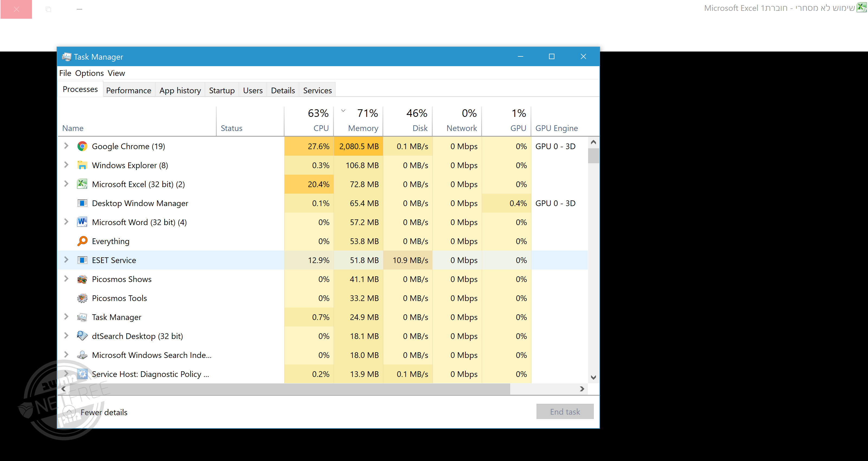
Task: Click the Google Chrome process icon
Action: click(82, 146)
